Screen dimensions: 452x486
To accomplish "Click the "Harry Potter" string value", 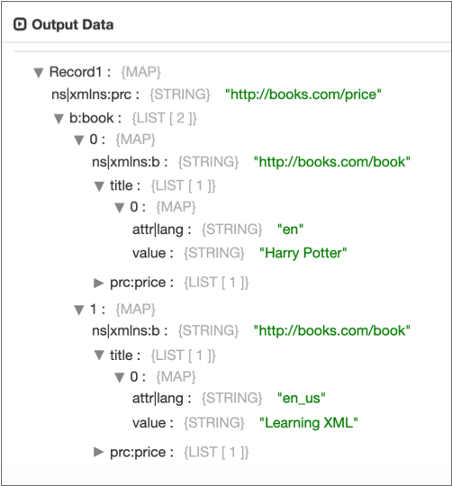I will point(303,253).
